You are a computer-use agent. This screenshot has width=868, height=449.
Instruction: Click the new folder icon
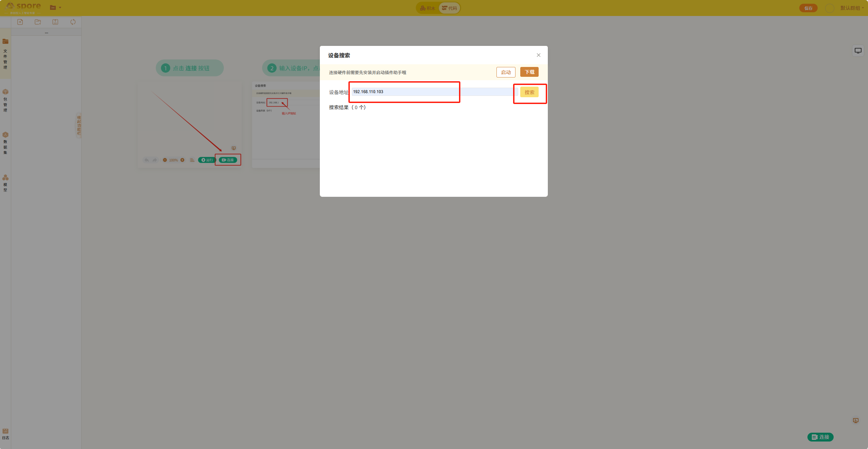(38, 22)
